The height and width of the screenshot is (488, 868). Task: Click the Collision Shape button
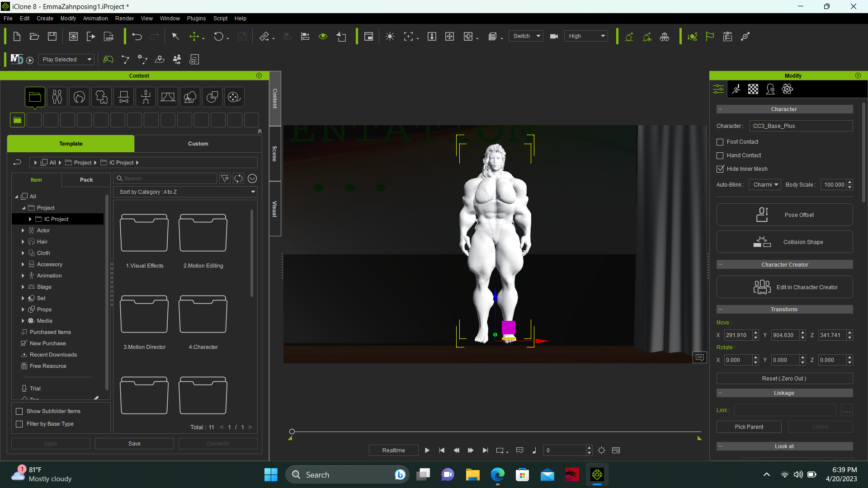pos(784,242)
